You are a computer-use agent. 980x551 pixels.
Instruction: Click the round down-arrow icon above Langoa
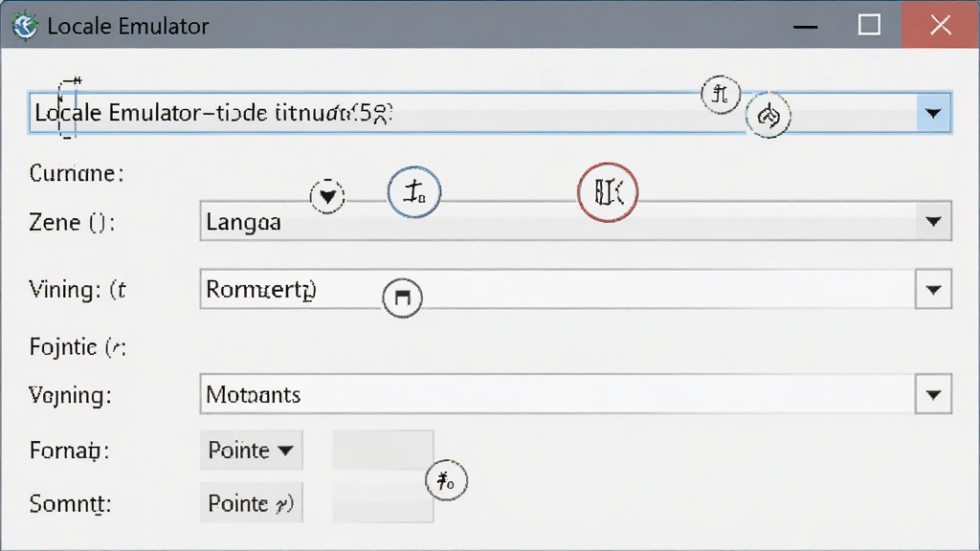[x=327, y=197]
